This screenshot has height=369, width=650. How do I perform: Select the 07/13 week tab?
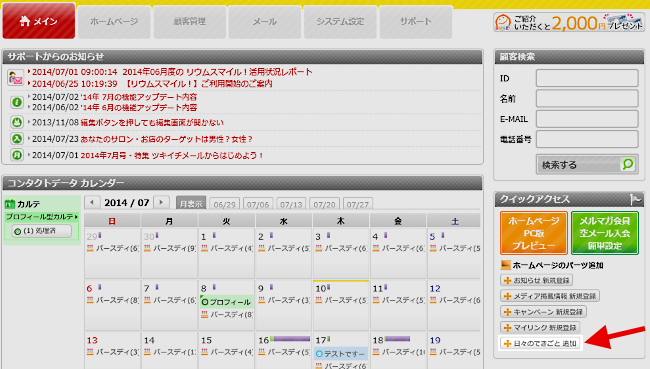click(x=291, y=204)
